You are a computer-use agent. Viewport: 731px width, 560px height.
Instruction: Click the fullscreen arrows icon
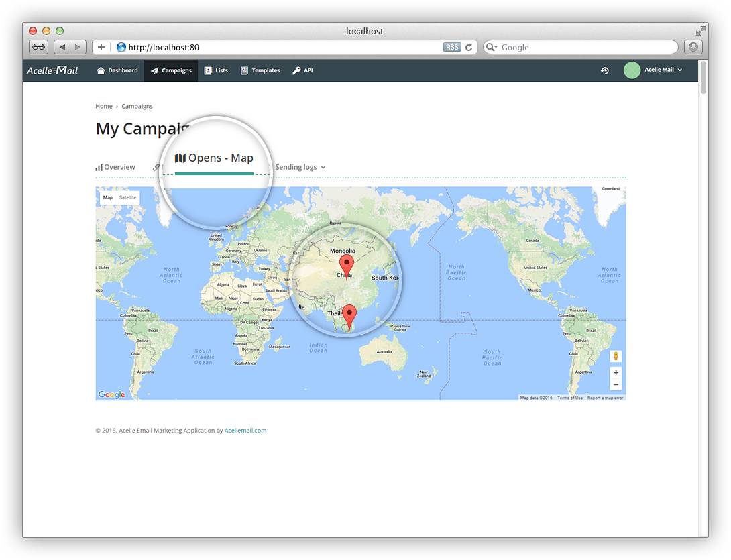click(x=699, y=32)
